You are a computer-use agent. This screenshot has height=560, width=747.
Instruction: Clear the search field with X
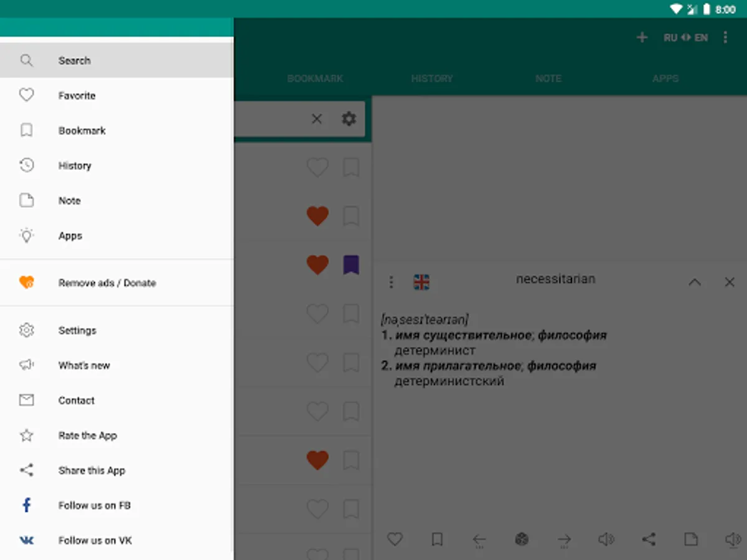[317, 119]
